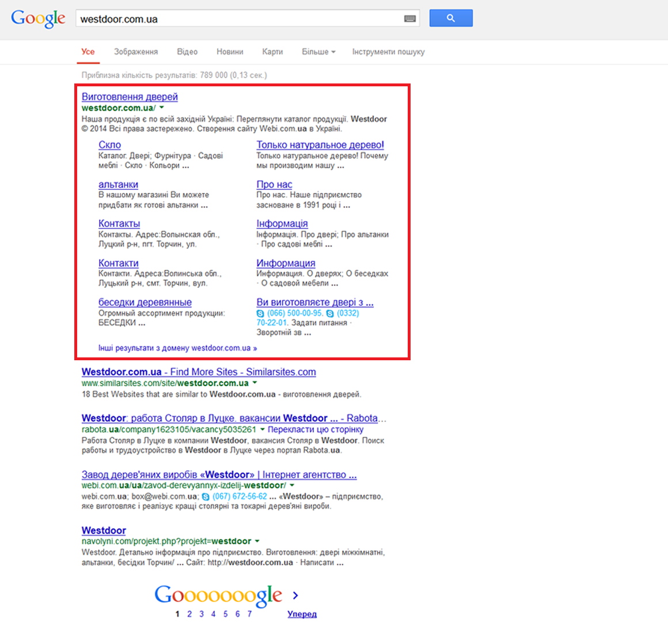
Task: Click the phone number (067) 672-56-62
Action: 240,496
